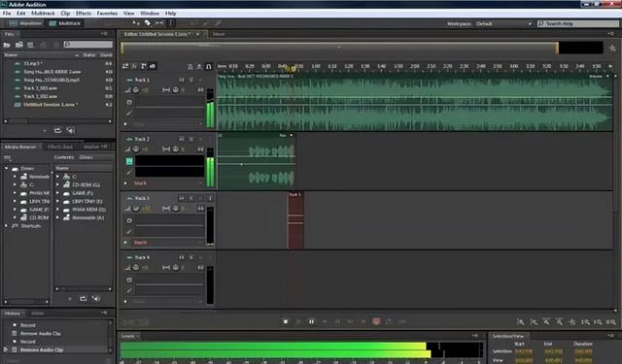The width and height of the screenshot is (622, 364).
Task: Click the red Record button
Action: 376,321
